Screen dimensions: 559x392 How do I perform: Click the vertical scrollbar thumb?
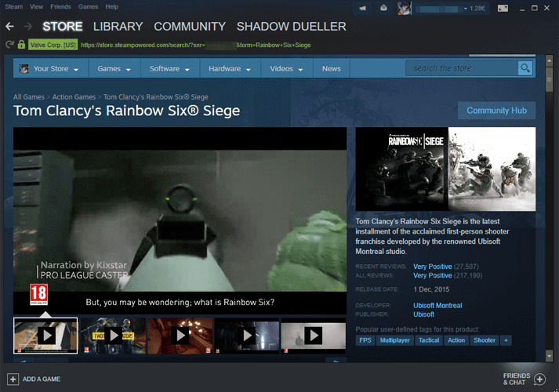[x=549, y=78]
